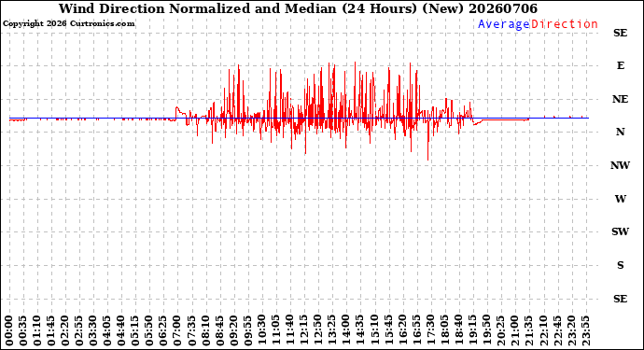Click the blue Average legend label
Viewport: 644px width, 350px height.
click(x=504, y=24)
